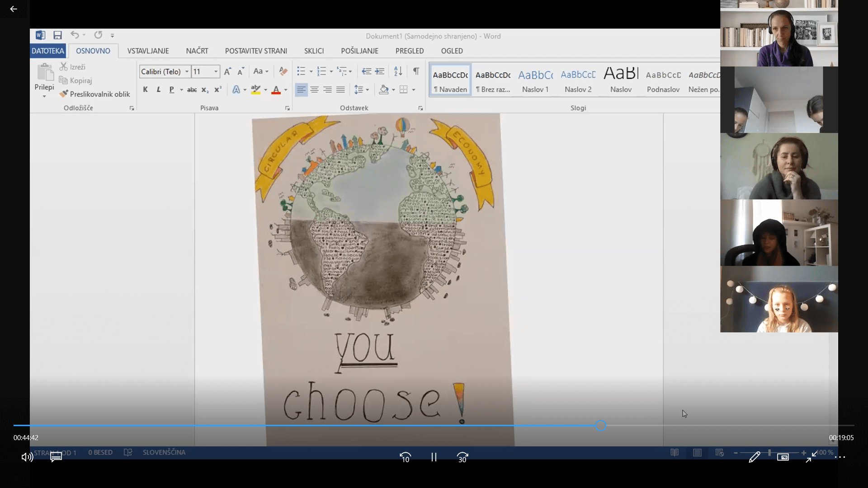This screenshot has width=868, height=488.
Task: Pause the video playback
Action: 434,457
